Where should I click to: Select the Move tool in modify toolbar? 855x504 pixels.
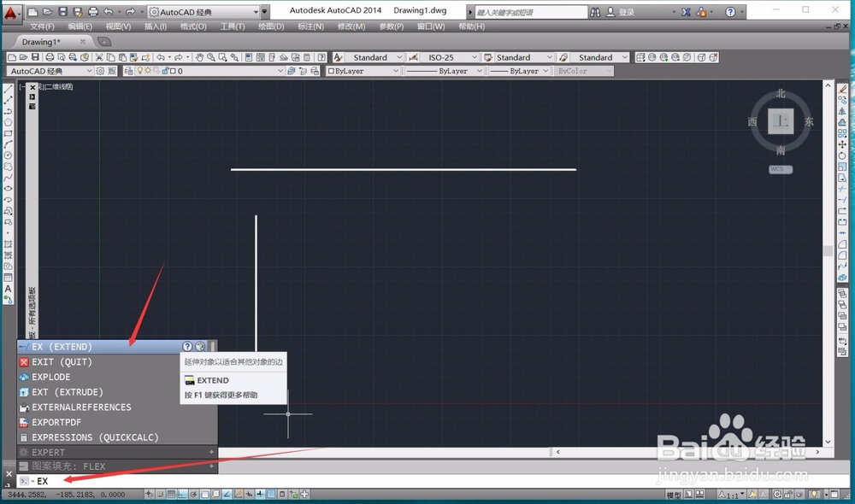842,144
